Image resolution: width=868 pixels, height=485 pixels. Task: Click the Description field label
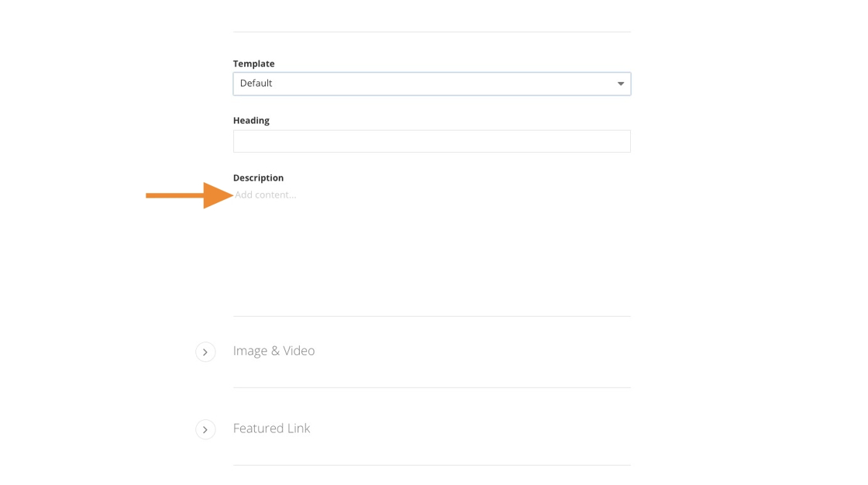(258, 178)
